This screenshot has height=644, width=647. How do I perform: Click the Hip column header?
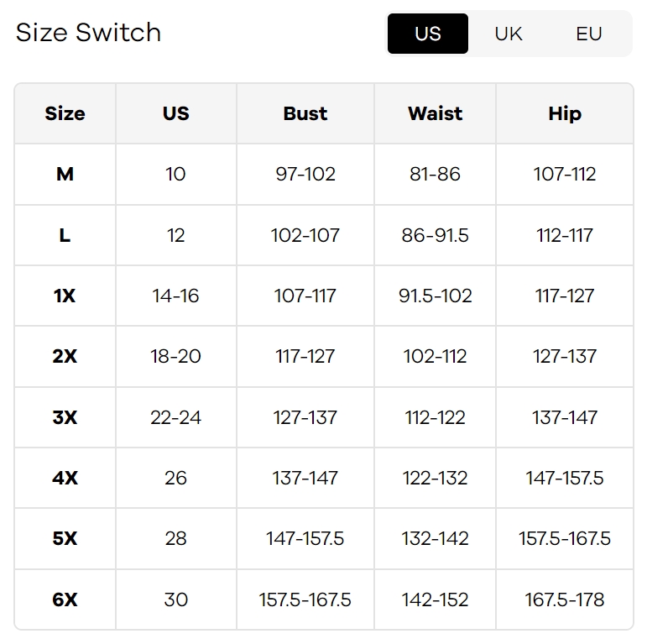click(565, 113)
